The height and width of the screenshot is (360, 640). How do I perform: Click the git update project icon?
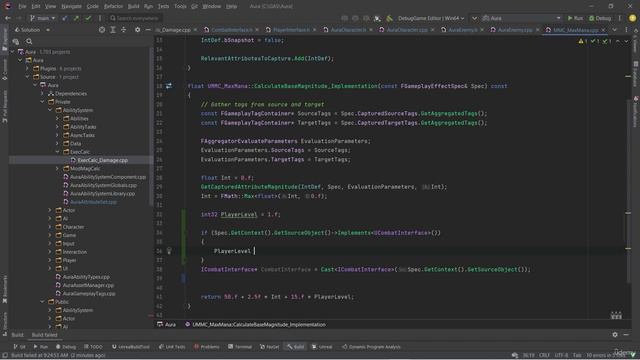pos(64,18)
